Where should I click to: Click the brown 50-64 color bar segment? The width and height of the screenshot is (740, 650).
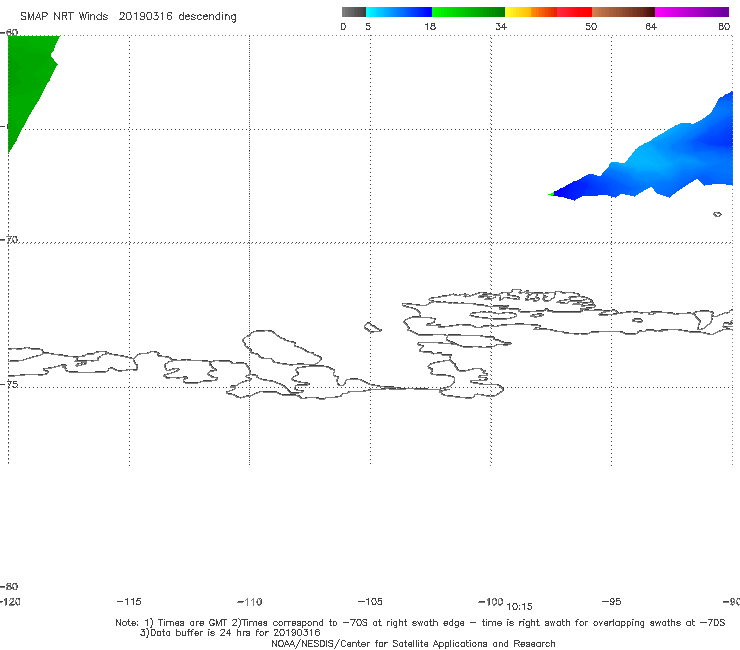coord(623,12)
